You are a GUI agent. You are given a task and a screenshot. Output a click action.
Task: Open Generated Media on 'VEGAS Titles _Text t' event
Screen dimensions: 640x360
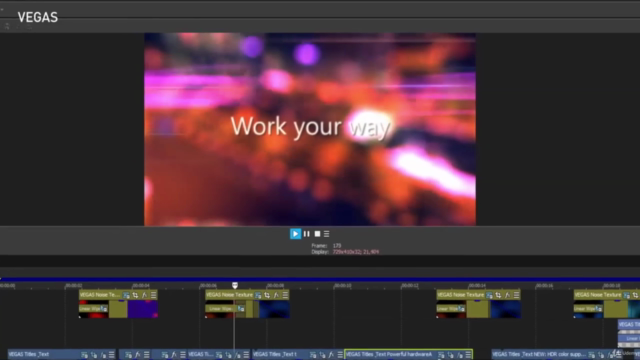click(x=313, y=355)
